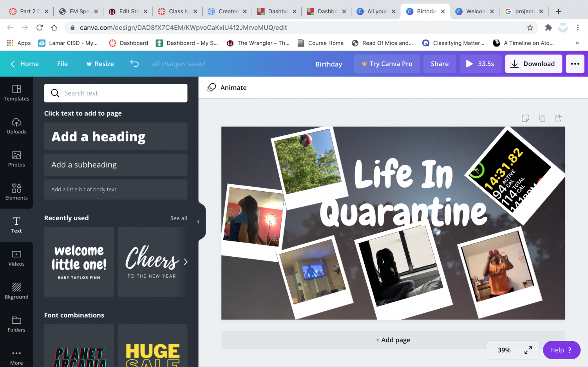The width and height of the screenshot is (588, 367).
Task: Close the Class N browser tab
Action: (x=195, y=11)
